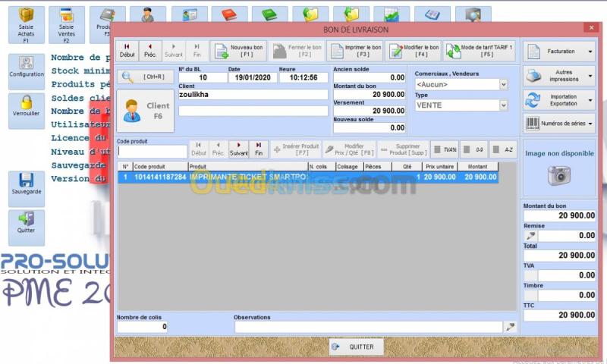
Task: Click the N° du BL field
Action: [203, 77]
